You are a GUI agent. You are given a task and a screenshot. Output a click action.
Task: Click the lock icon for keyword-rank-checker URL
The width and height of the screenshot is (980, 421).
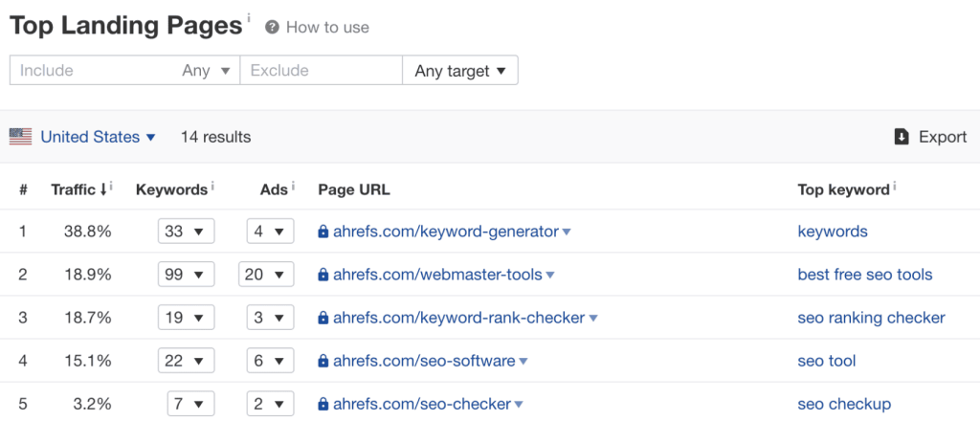323,318
